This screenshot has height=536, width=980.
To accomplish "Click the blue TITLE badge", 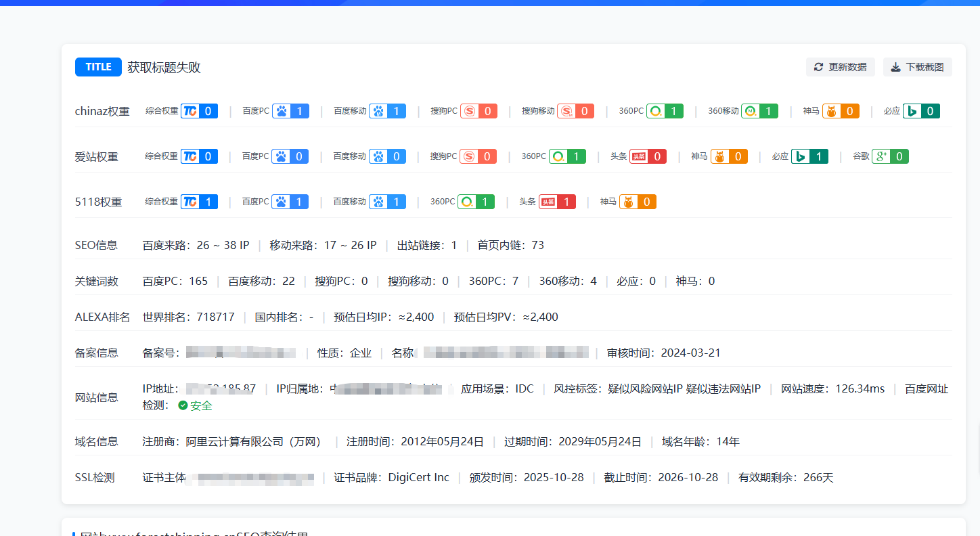I will [x=98, y=67].
